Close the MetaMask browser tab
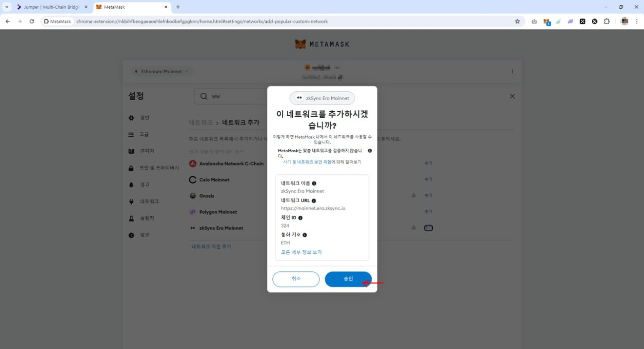The image size is (644, 349). pos(166,7)
